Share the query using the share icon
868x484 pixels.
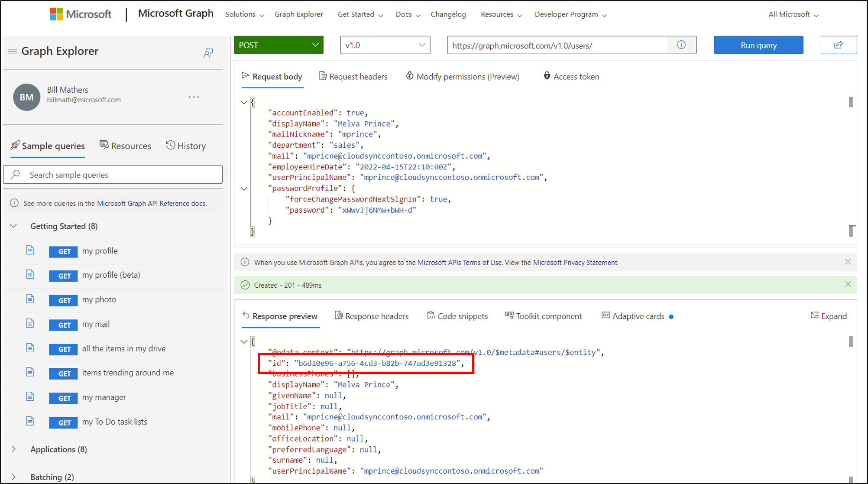pyautogui.click(x=839, y=45)
